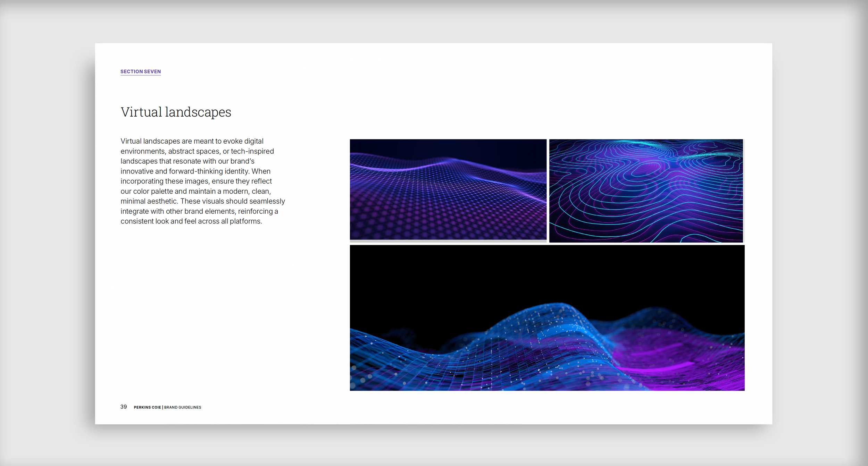868x466 pixels.
Task: Click the BRAND GUIDELINES footer text
Action: (x=183, y=407)
